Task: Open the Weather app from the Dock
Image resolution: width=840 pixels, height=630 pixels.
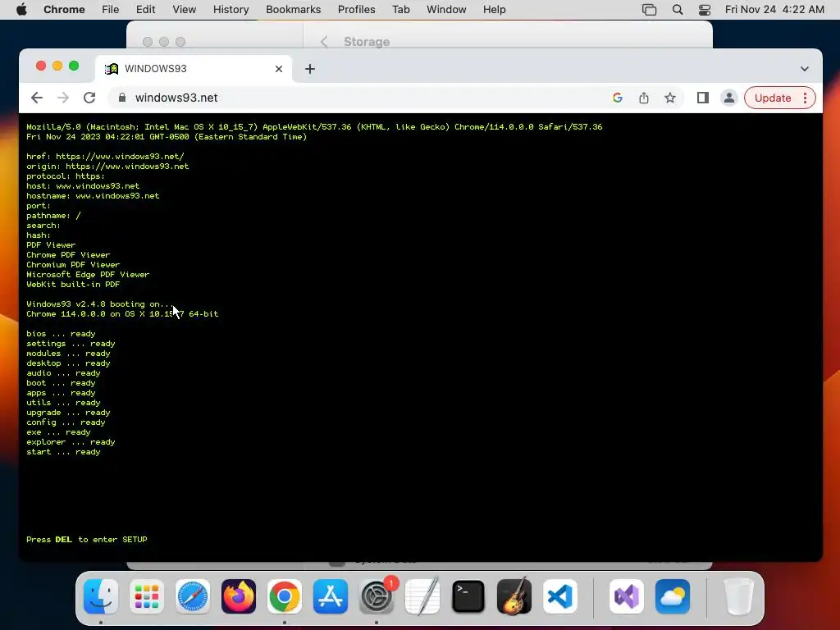Action: pos(673,596)
